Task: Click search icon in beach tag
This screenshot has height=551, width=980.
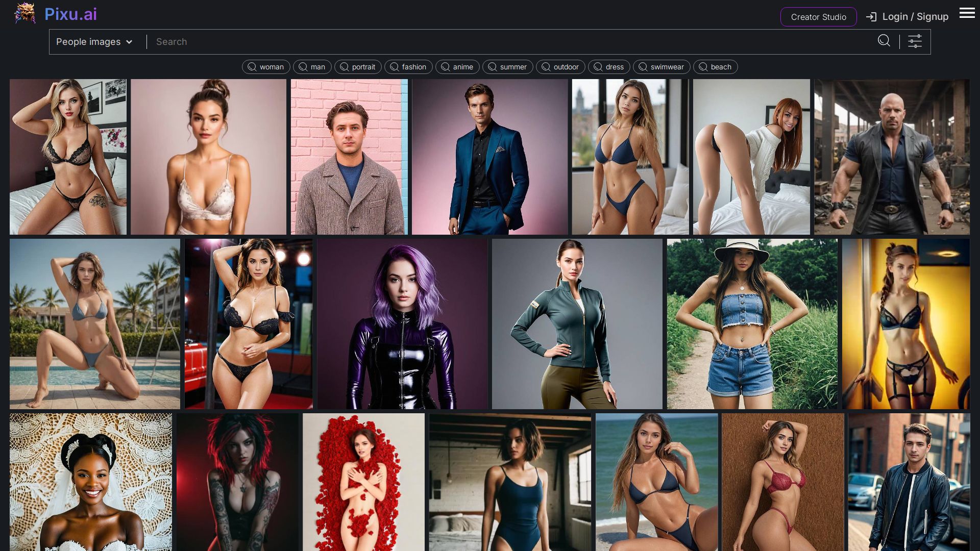Action: pyautogui.click(x=703, y=67)
